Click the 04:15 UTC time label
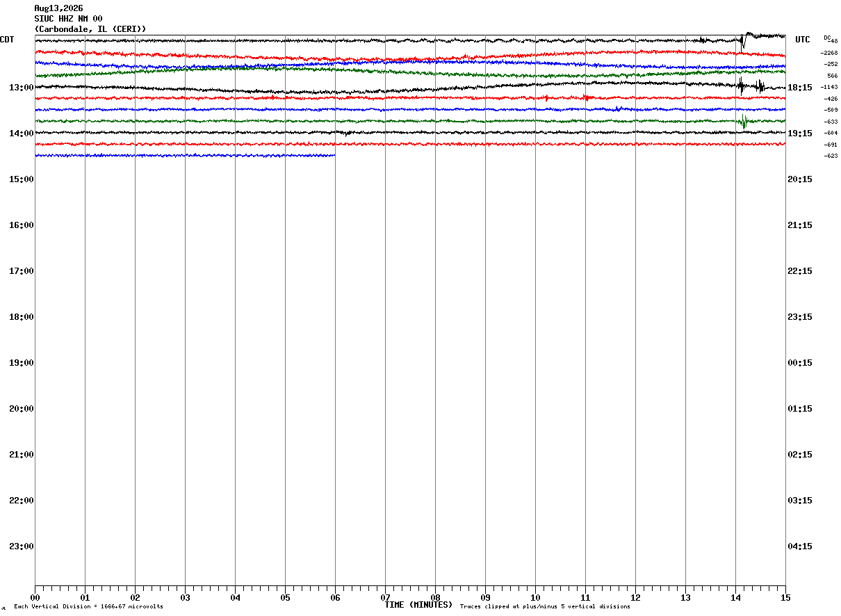The image size is (841, 616). (x=800, y=546)
